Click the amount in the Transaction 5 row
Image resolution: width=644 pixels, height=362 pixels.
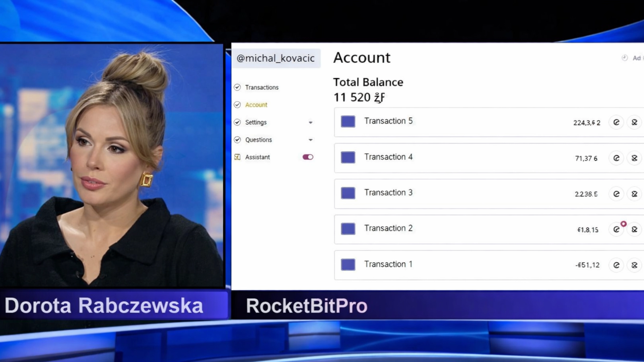pyautogui.click(x=587, y=123)
